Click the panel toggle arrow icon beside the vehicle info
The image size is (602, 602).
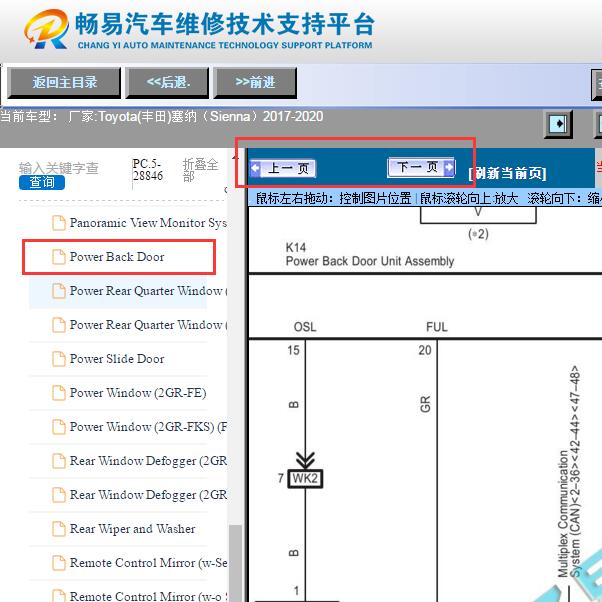click(x=559, y=124)
